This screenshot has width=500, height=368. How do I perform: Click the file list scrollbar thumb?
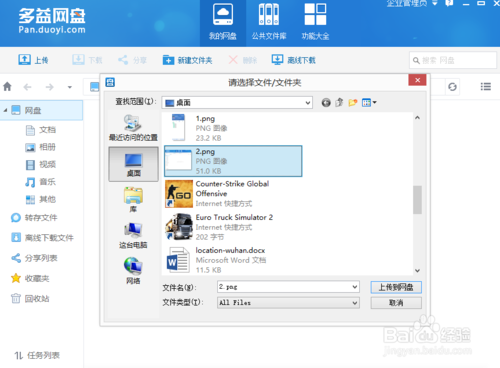click(x=417, y=200)
